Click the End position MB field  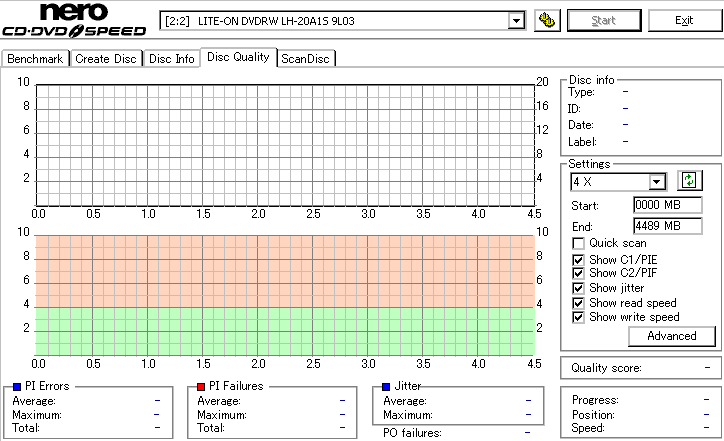coord(668,226)
